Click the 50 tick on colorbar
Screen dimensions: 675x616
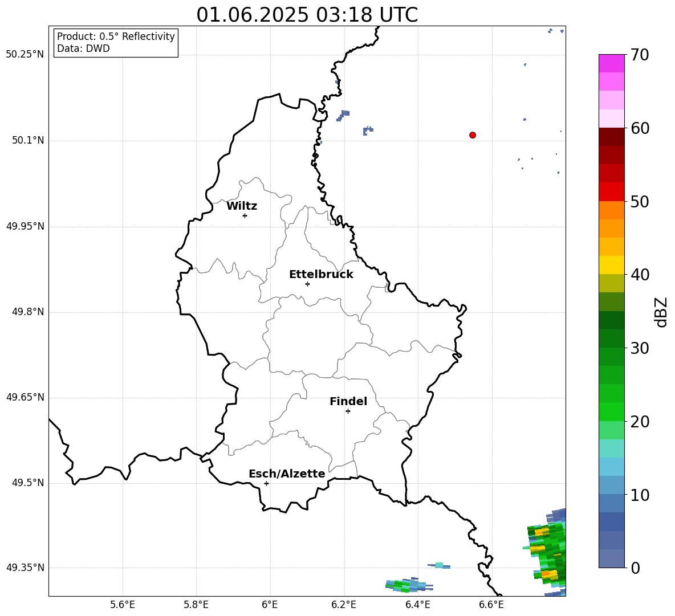coord(640,201)
